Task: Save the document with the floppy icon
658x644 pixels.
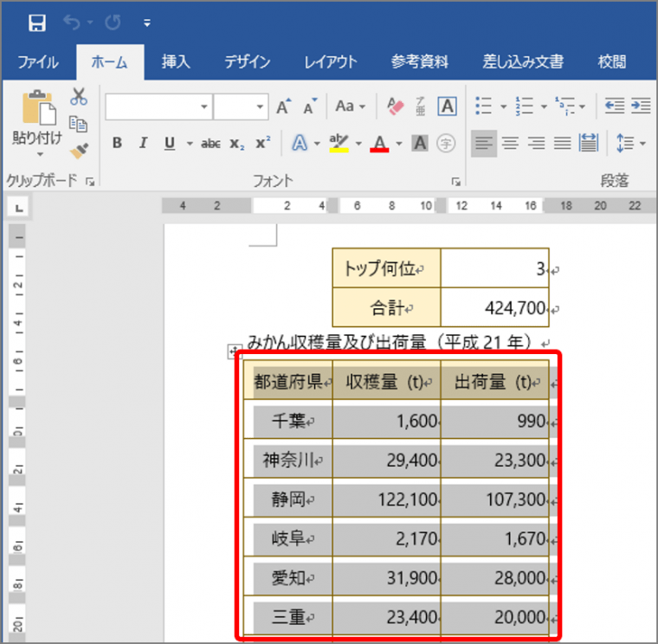Action: point(37,23)
